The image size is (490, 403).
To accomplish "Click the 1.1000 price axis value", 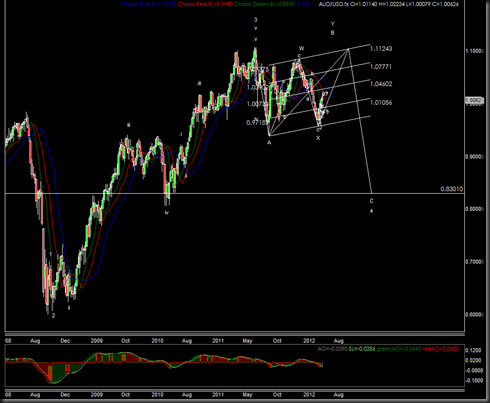I will 475,51.
